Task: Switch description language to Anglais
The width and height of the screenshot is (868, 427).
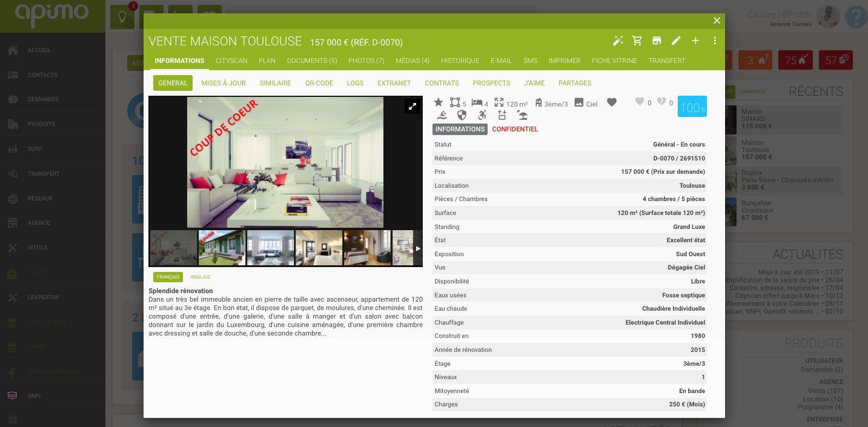Action: coord(200,277)
